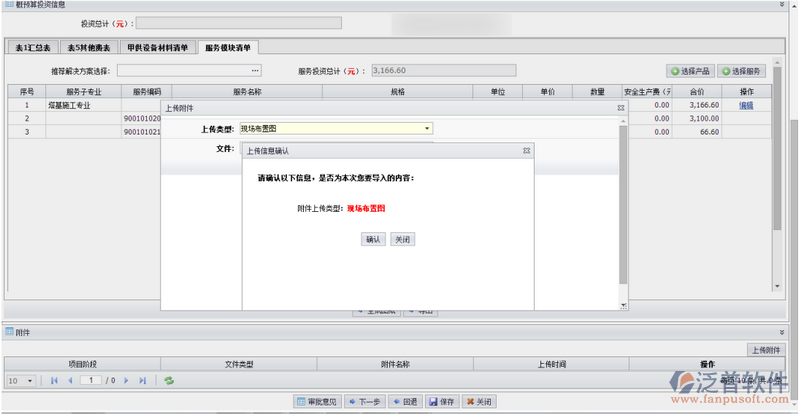The width and height of the screenshot is (799, 415).
Task: Go to the first page of attachments
Action: click(54, 381)
